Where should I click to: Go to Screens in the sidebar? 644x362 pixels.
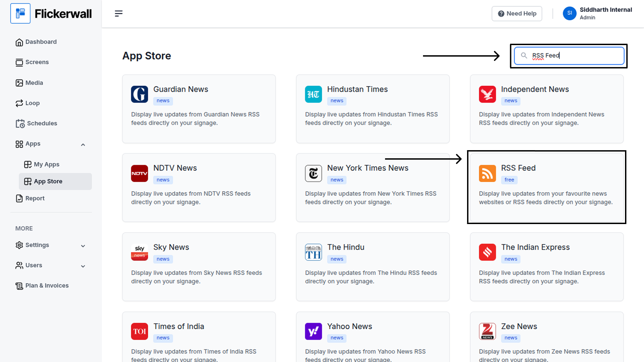[32, 62]
